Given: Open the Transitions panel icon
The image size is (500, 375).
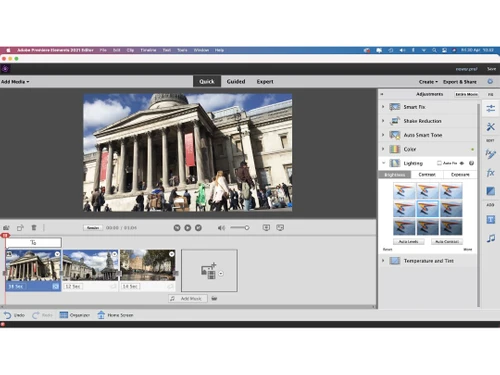Looking at the screenshot, I should 490,191.
